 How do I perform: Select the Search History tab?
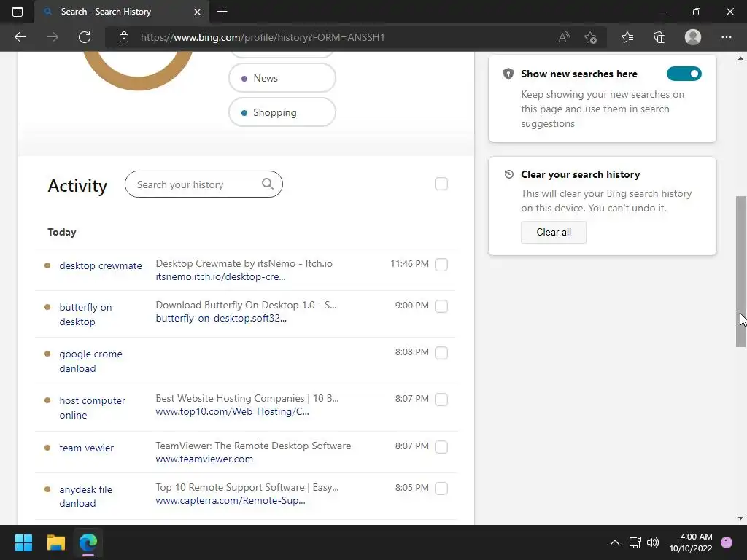pos(122,12)
